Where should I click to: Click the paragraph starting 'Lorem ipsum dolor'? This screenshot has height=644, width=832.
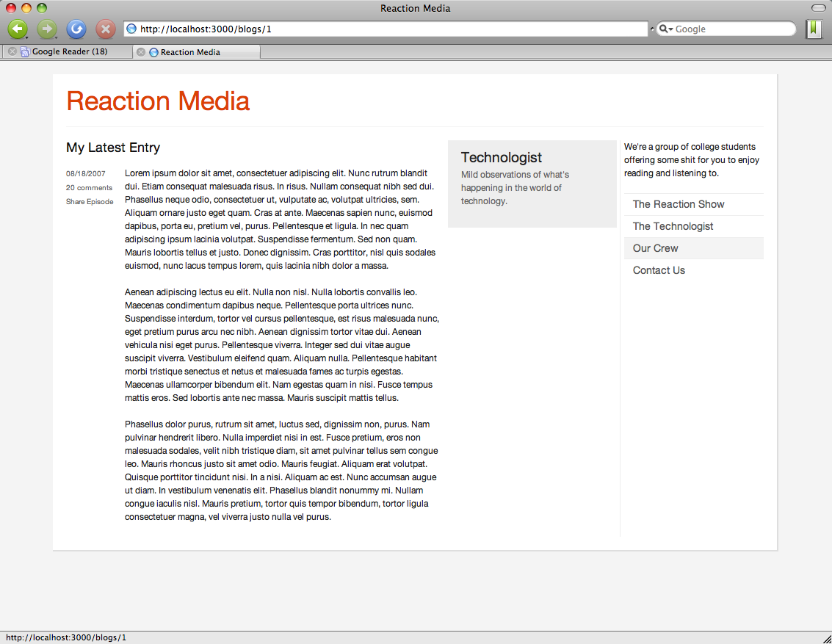coord(281,219)
